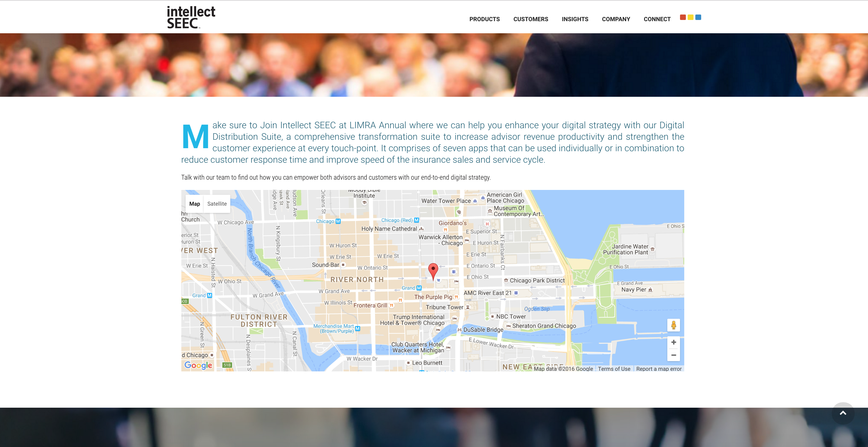Click the red square in header
868x447 pixels.
(x=683, y=17)
